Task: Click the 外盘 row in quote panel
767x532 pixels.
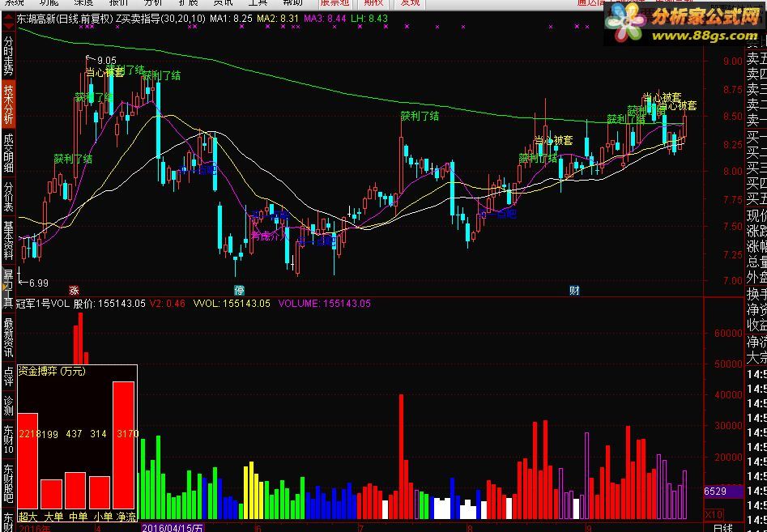Action: coord(756,277)
